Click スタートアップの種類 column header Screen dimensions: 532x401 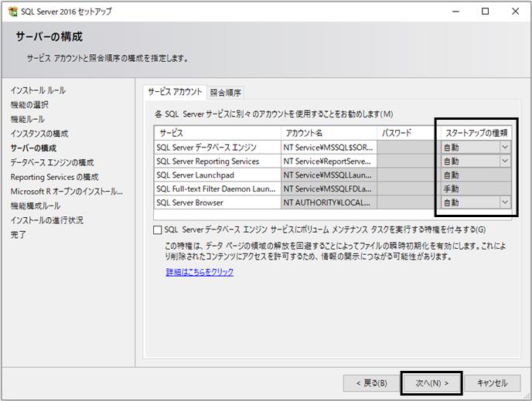coord(476,133)
